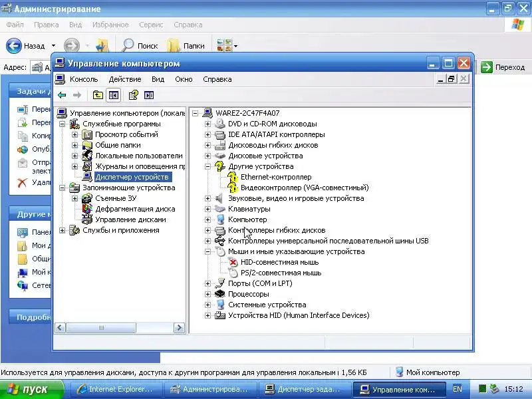Open Файл menu in Администрирование window
This screenshot has height=399, width=532.
point(15,25)
